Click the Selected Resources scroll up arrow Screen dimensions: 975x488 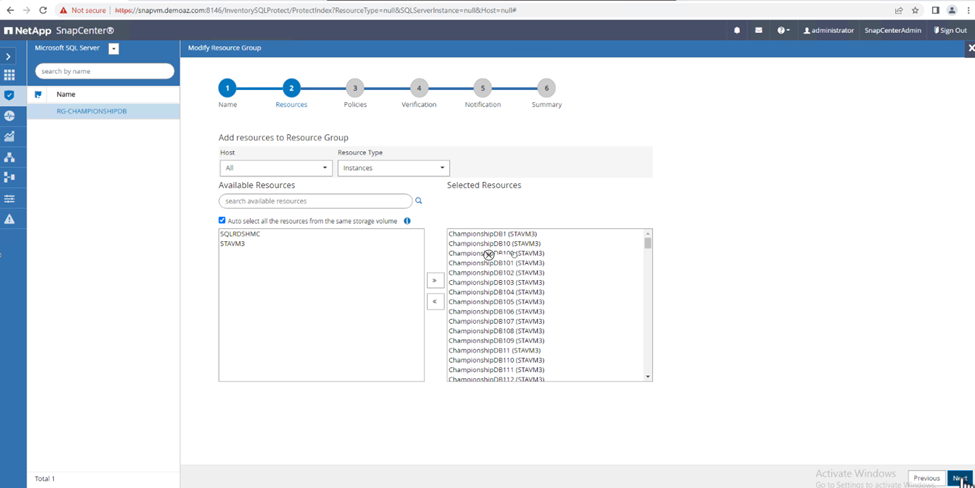(647, 232)
